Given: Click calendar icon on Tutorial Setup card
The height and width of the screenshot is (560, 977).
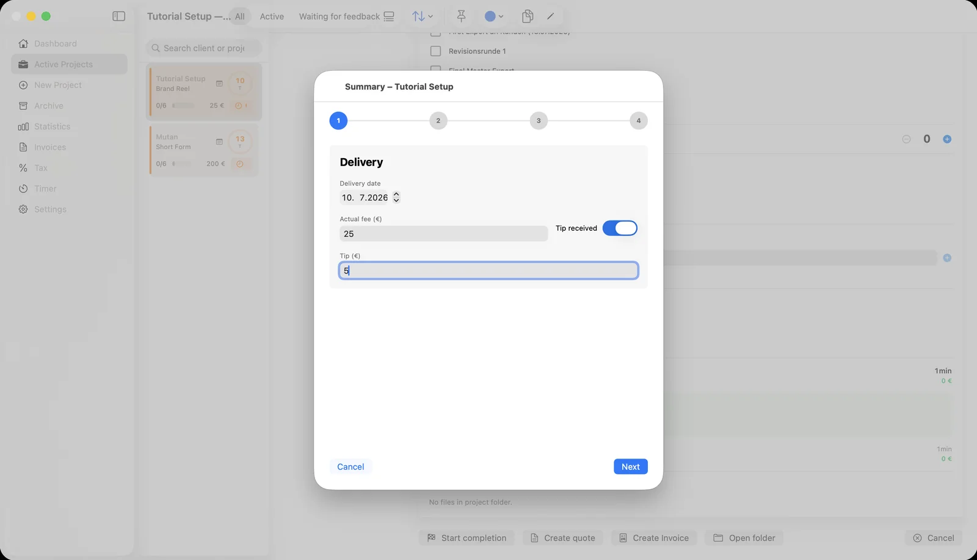Looking at the screenshot, I should (x=219, y=84).
